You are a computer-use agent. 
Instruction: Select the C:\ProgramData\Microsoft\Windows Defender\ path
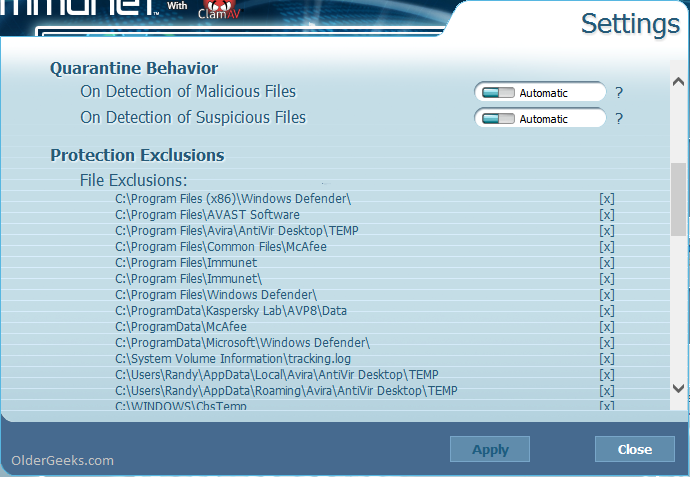coord(242,343)
